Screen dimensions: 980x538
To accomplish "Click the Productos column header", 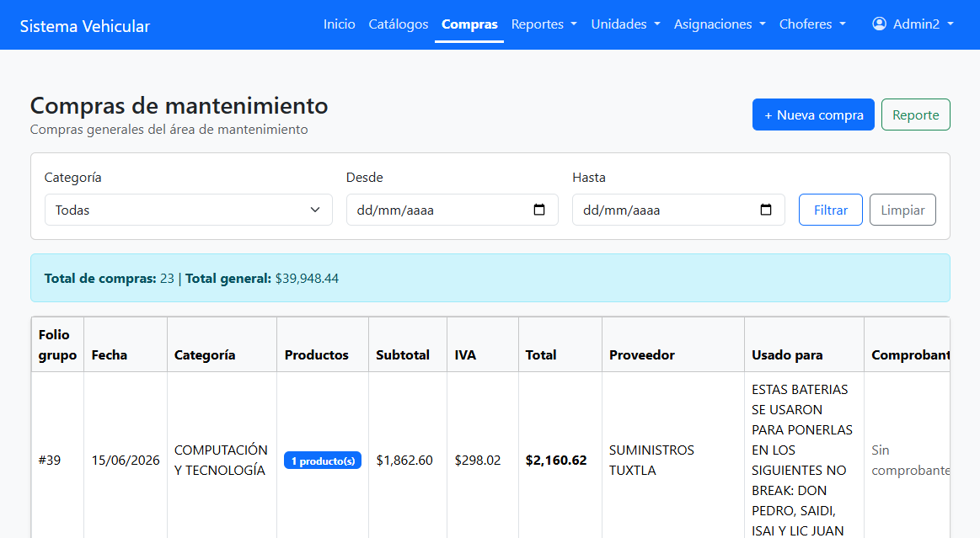I will point(323,344).
